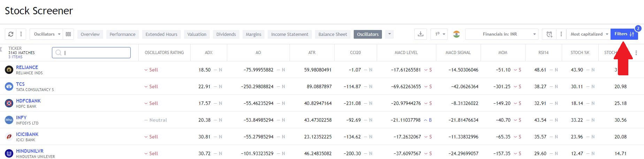The height and width of the screenshot is (159, 644).
Task: Open the three-dot menu beside refresh
Action: pos(21,34)
